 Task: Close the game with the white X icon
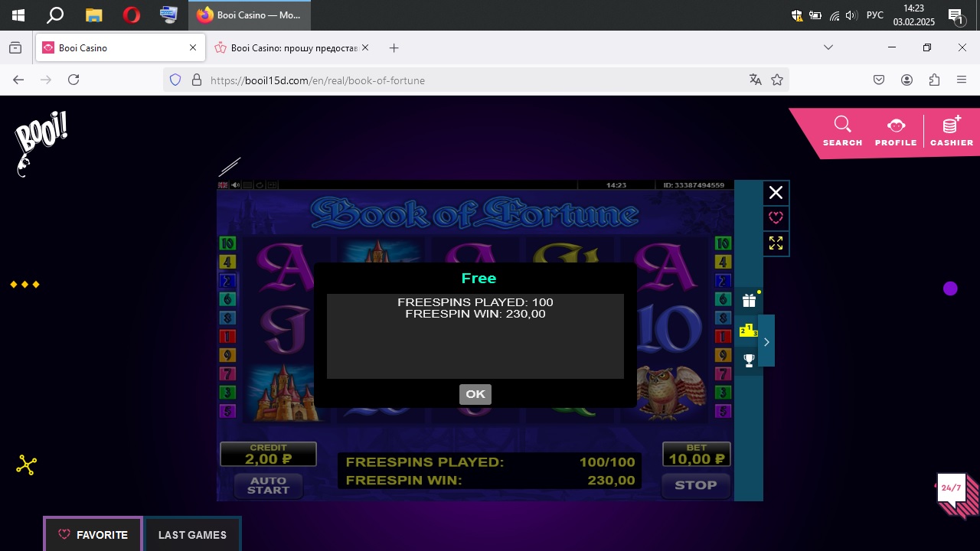(776, 193)
